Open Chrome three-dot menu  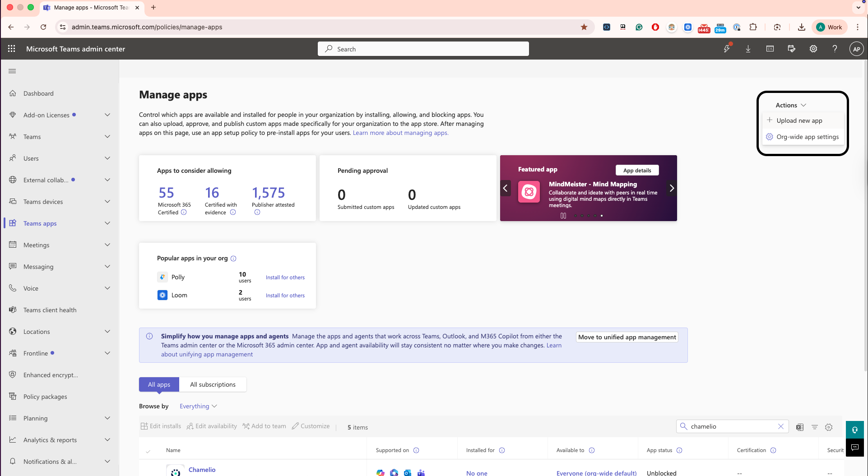[x=858, y=27]
